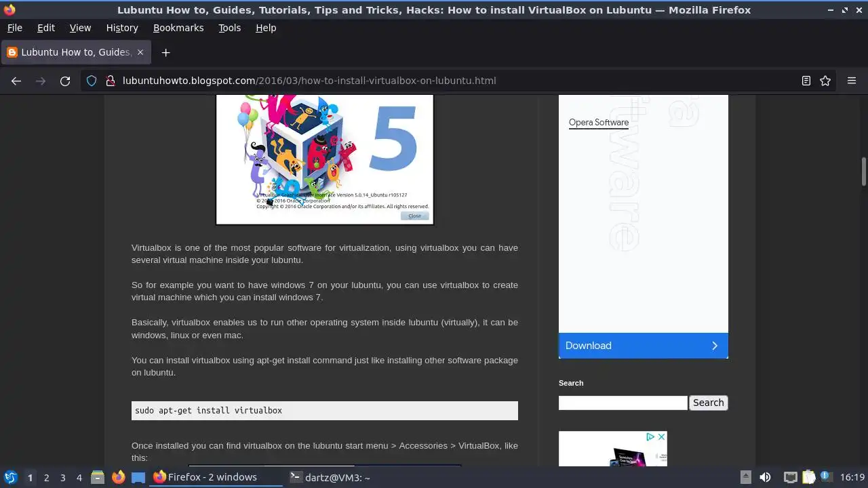This screenshot has width=868, height=488.
Task: Click the taskbar clock showing 16:19
Action: 852,477
